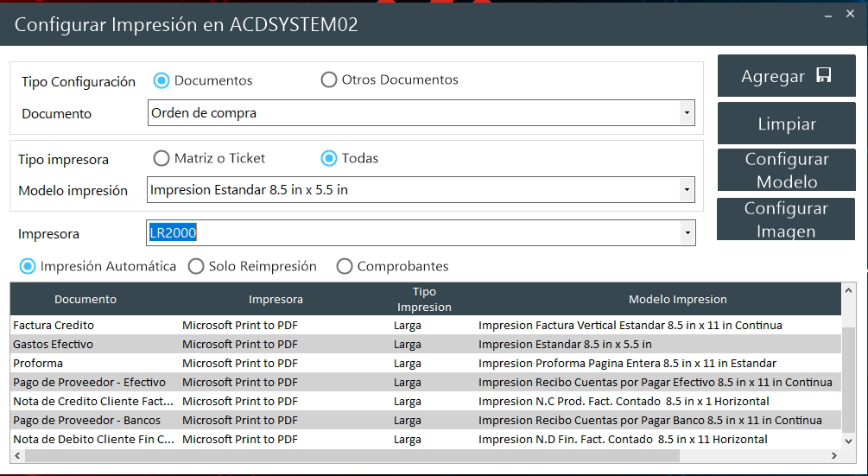Viewport: 868px width, 476px height.
Task: Expand the Documento dropdown
Action: (x=686, y=113)
